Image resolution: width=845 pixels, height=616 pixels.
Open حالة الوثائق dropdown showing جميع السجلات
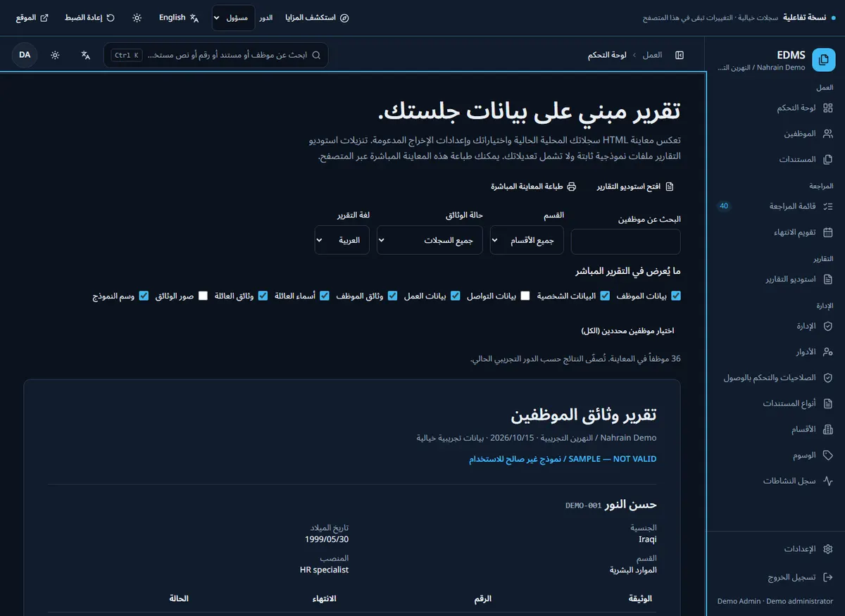(x=430, y=240)
